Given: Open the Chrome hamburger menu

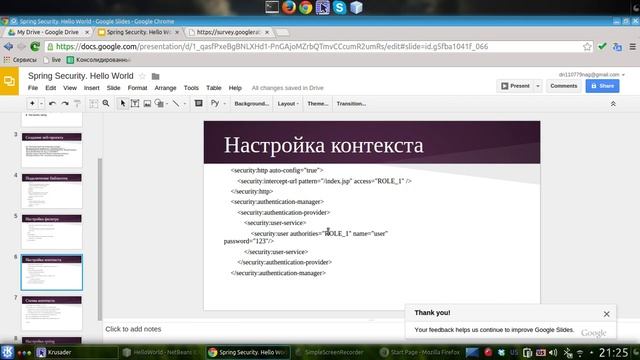Looking at the screenshot, I should (x=633, y=47).
